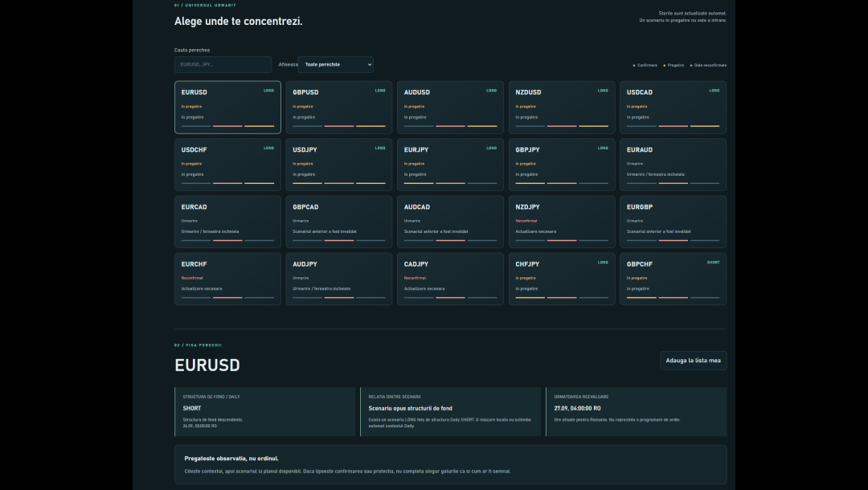The width and height of the screenshot is (868, 490).
Task: Choose the GBPJPY pair card
Action: pyautogui.click(x=562, y=165)
